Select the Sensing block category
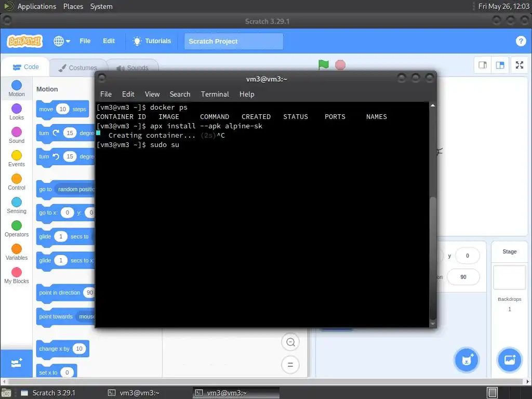532x399 pixels. (x=16, y=206)
